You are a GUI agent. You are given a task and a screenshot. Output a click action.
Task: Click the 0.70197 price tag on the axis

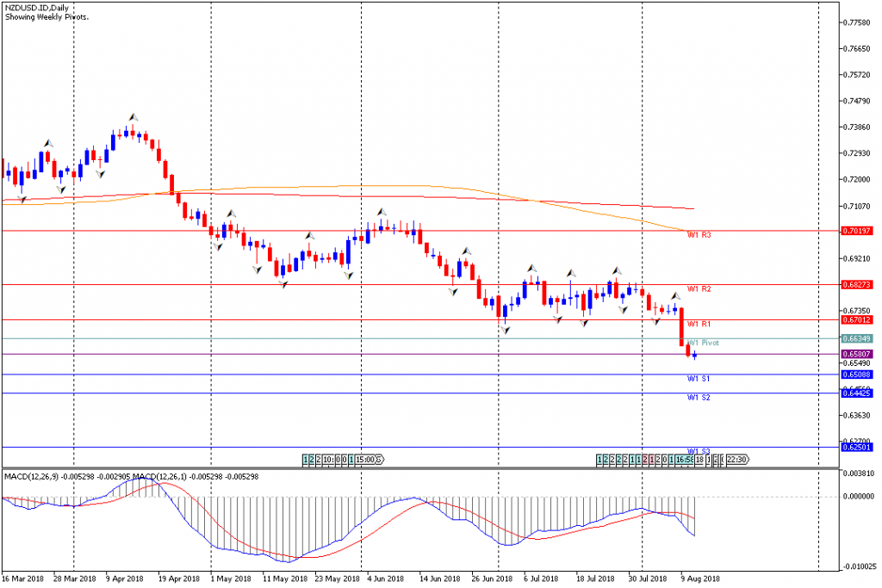[858, 231]
